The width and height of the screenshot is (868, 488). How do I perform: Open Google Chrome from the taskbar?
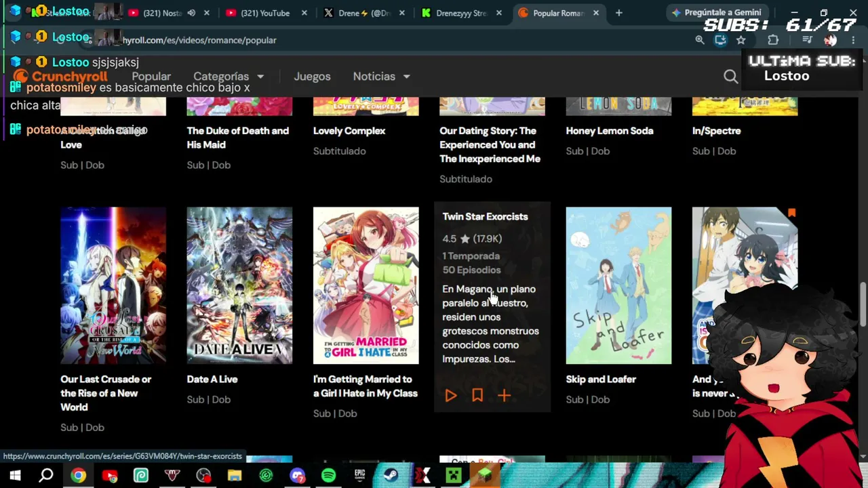point(78,476)
